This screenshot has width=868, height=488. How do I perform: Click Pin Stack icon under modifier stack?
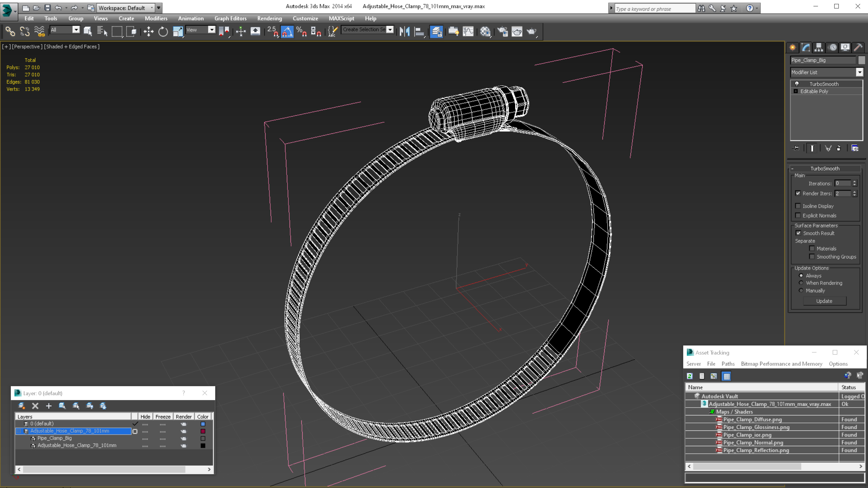[x=796, y=148]
